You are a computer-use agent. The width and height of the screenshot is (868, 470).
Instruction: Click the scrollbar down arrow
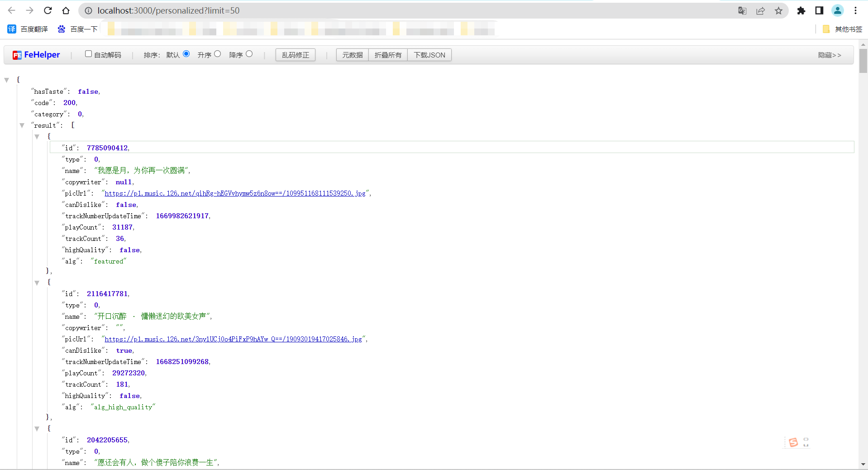coord(863,465)
